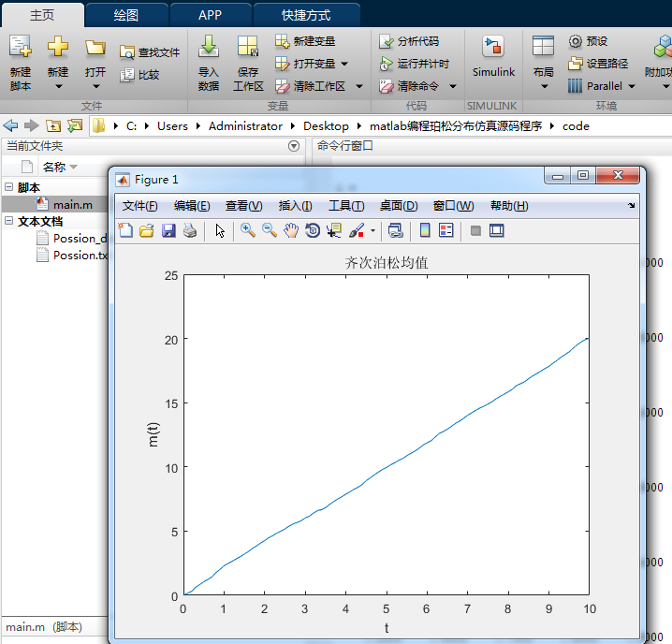Image resolution: width=672 pixels, height=644 pixels.
Task: Click Analyze Code (分析代码)
Action: point(409,41)
